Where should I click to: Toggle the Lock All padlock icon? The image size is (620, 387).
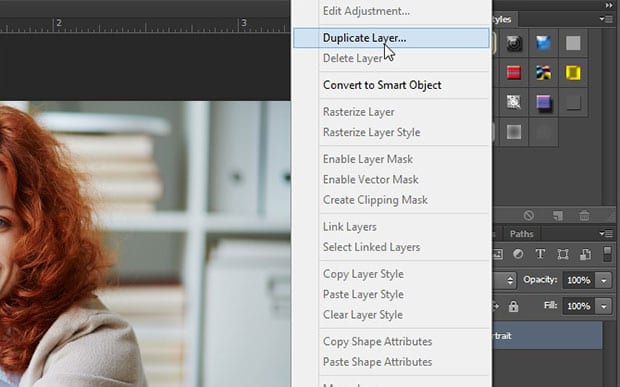tap(513, 306)
